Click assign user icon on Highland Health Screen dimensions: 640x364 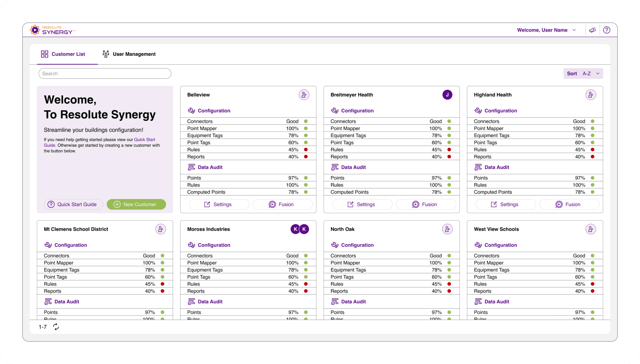pos(590,95)
